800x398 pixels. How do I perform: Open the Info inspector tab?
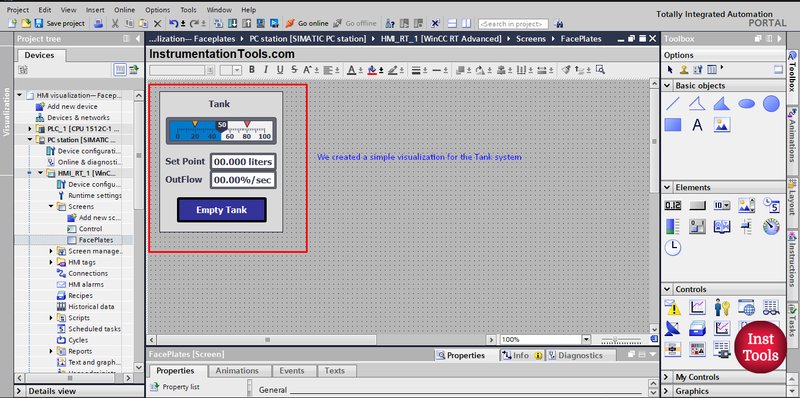(x=522, y=355)
